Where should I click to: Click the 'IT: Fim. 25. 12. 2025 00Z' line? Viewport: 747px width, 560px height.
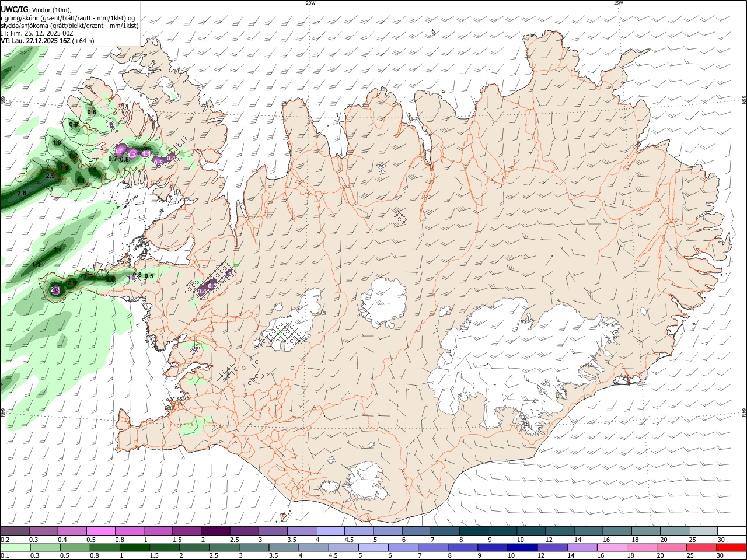click(37, 33)
